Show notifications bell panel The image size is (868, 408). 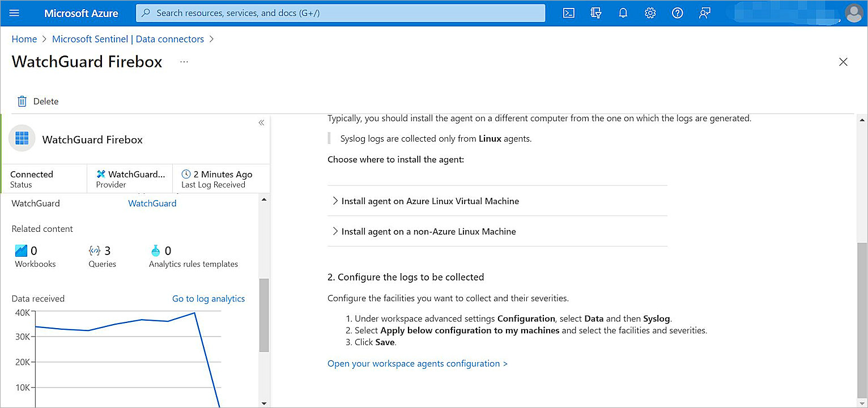point(623,13)
